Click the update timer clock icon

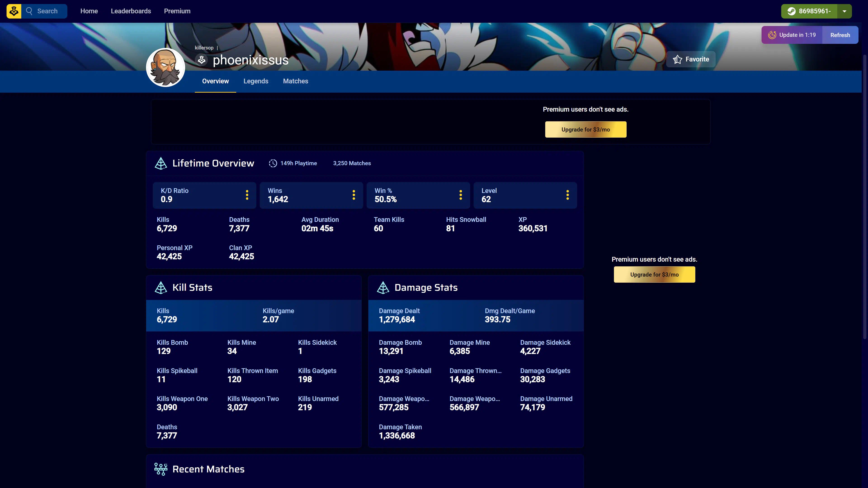772,35
